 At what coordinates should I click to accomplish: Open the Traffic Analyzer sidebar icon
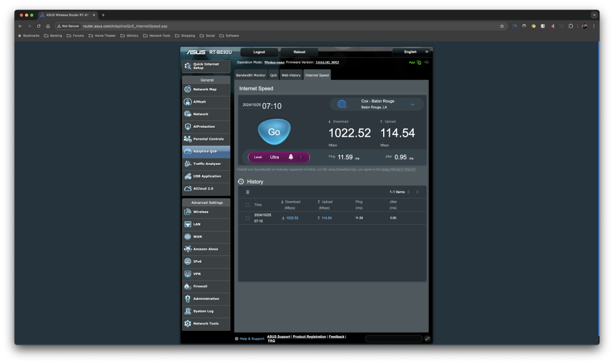point(188,164)
